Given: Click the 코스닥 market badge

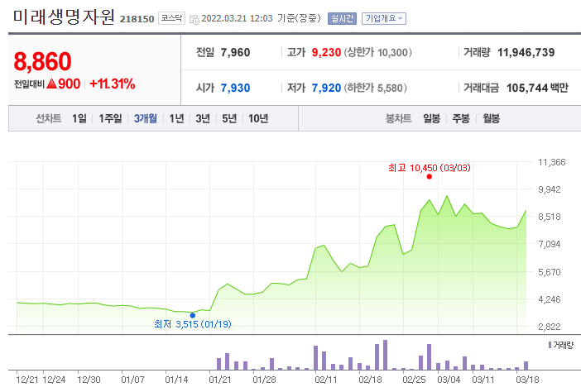Looking at the screenshot, I should 171,18.
